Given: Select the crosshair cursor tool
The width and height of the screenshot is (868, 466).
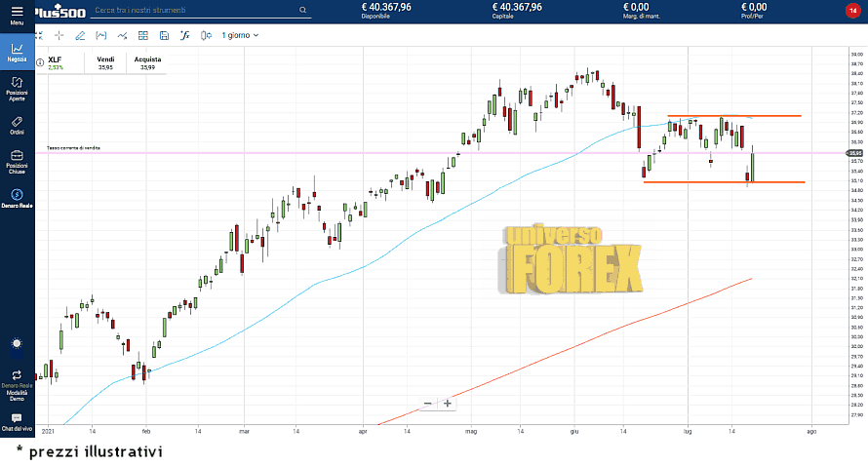Looking at the screenshot, I should tap(59, 35).
